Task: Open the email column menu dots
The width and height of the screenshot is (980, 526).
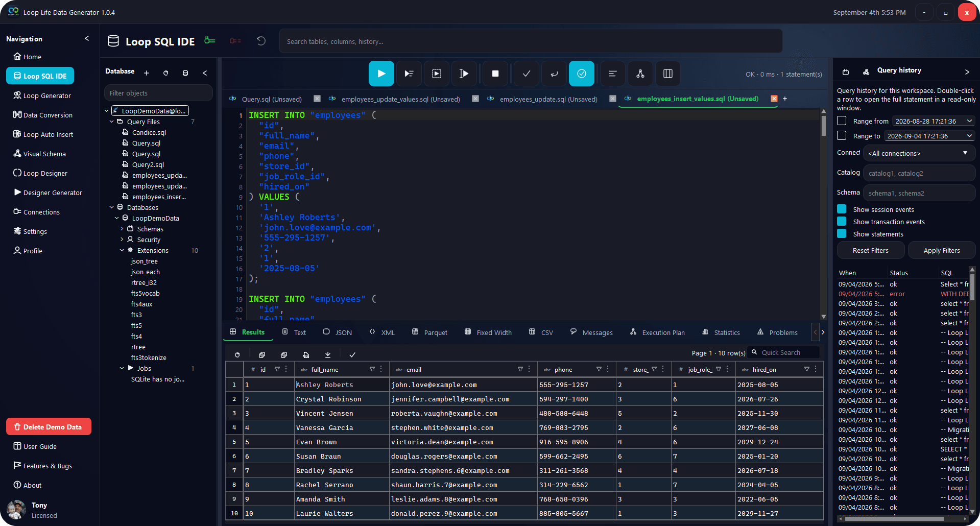Action: (529, 369)
